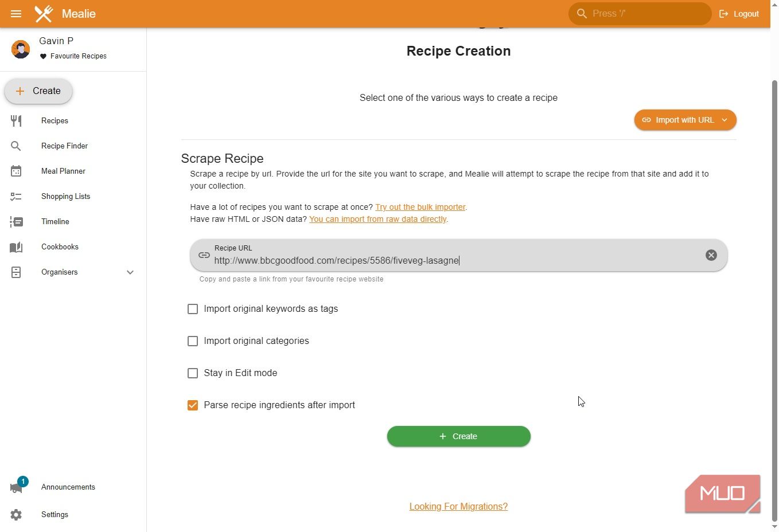Open Announcements in the sidebar
The image size is (779, 532).
pos(68,487)
